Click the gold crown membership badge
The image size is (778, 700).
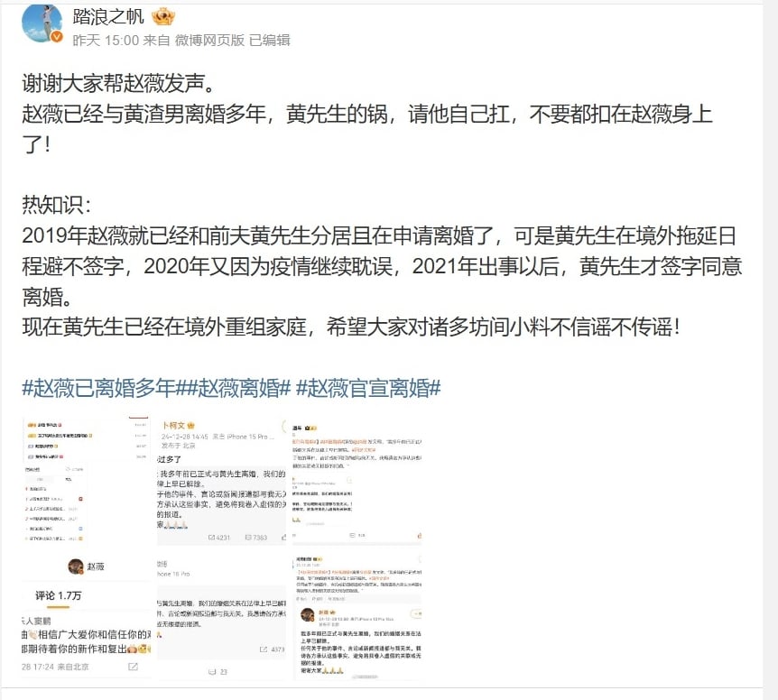tap(163, 17)
